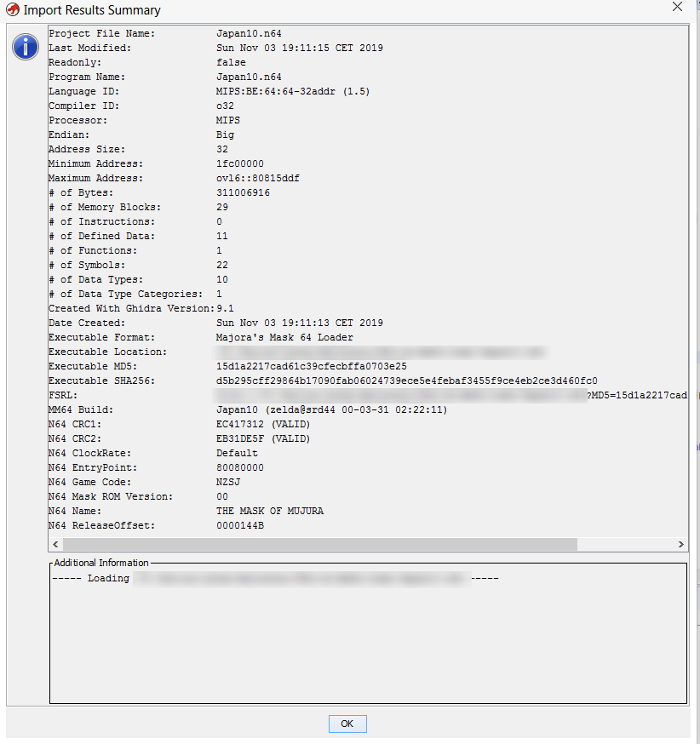
Task: Click the '# of Data Types' value '10'
Action: tap(222, 279)
